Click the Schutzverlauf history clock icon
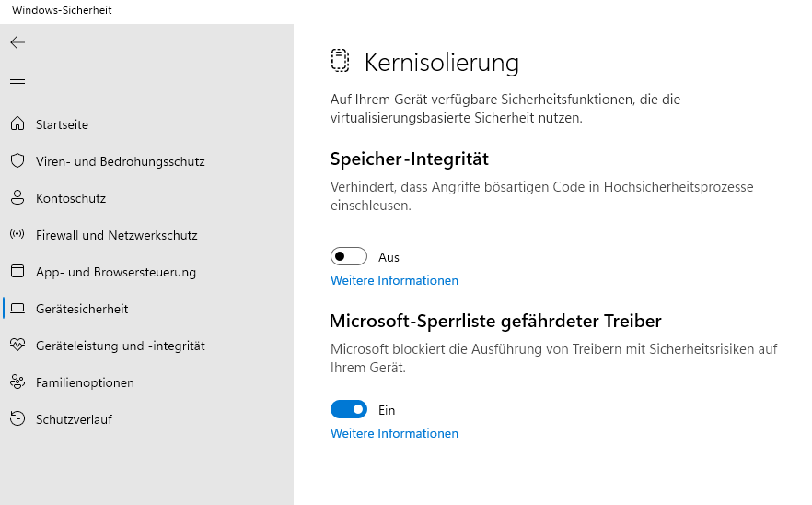The width and height of the screenshot is (812, 505). click(x=17, y=418)
